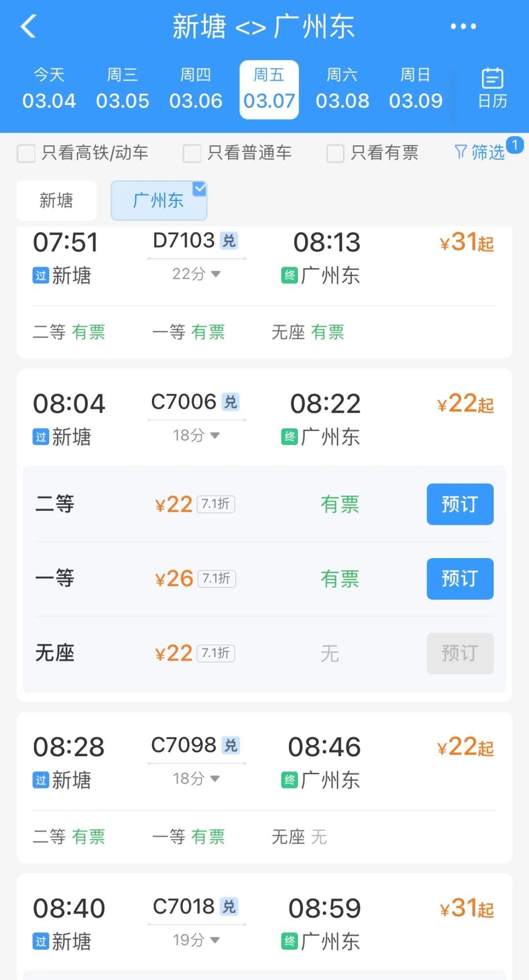The height and width of the screenshot is (980, 529).
Task: Tap the 兑 badge next to C7006
Action: (230, 402)
